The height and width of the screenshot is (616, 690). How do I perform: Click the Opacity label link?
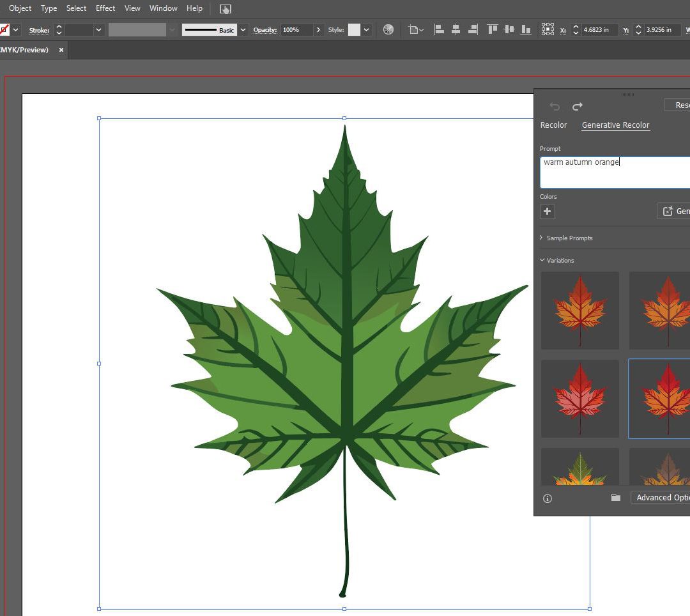pos(265,30)
